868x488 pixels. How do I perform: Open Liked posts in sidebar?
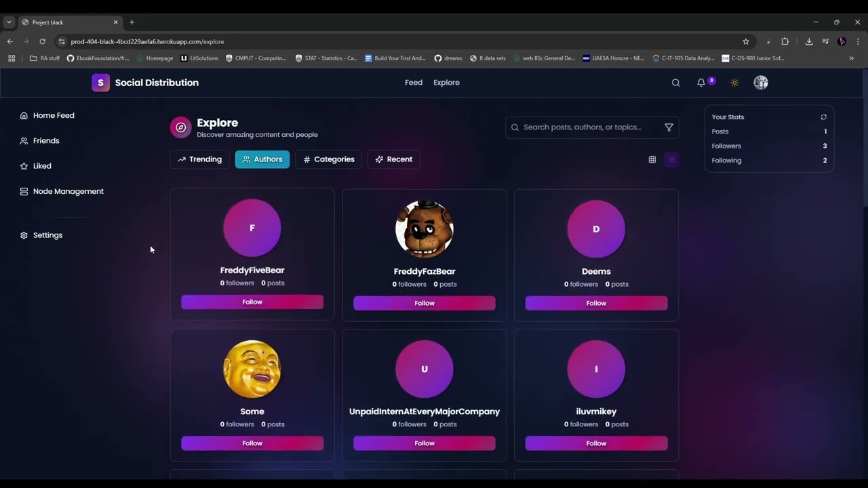35,166
